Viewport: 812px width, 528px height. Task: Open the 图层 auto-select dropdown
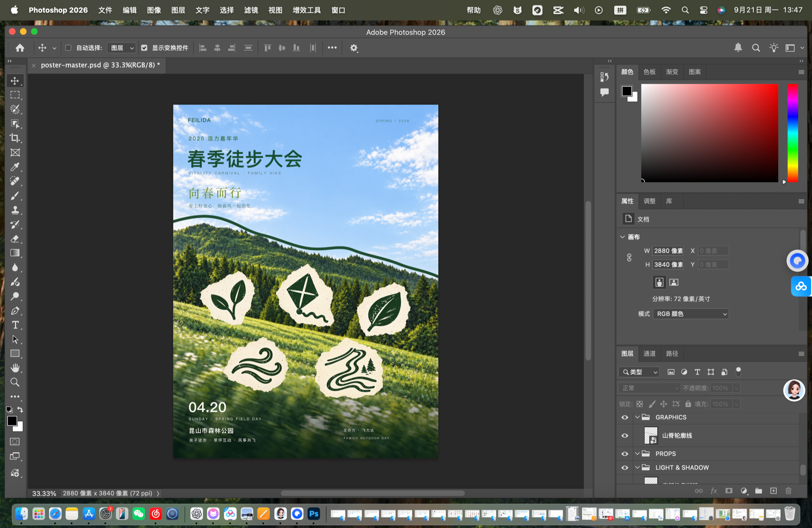click(x=122, y=48)
